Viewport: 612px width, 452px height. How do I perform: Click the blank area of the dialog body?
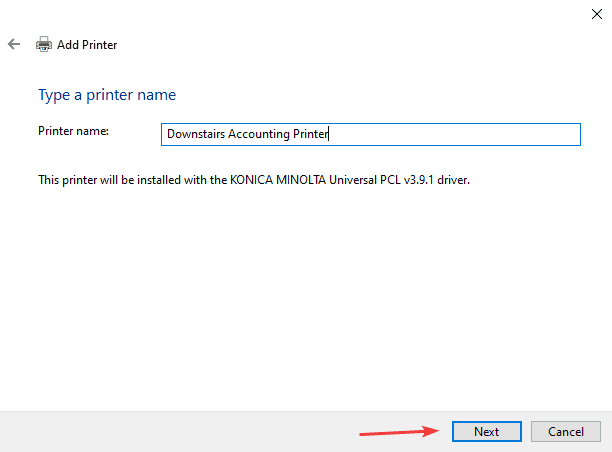(x=300, y=300)
